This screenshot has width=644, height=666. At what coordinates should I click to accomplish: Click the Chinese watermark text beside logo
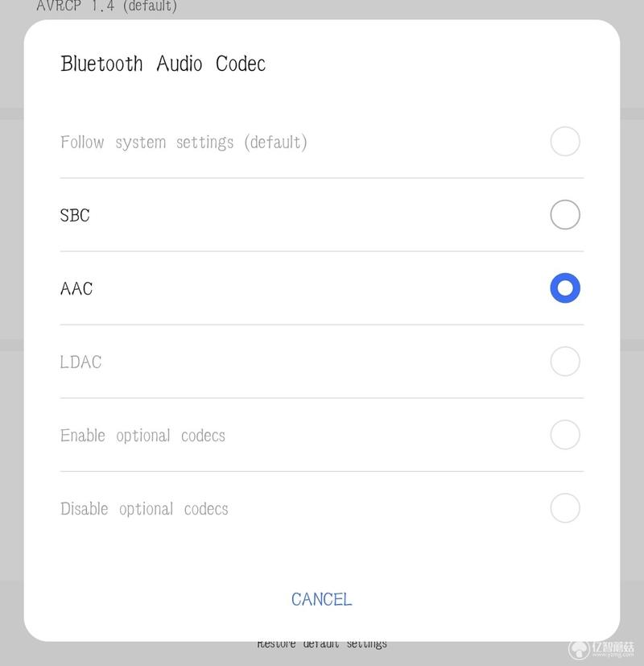click(613, 647)
